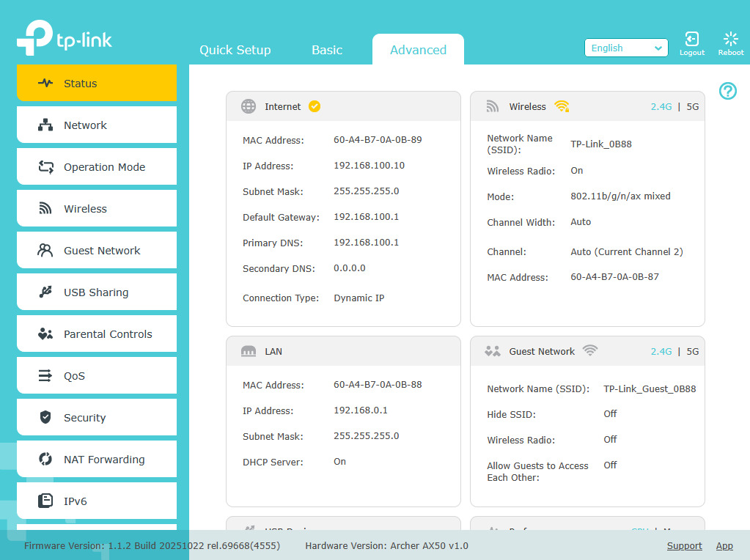Open the Operation Mode menu item
Image resolution: width=750 pixels, height=560 pixels.
[97, 166]
